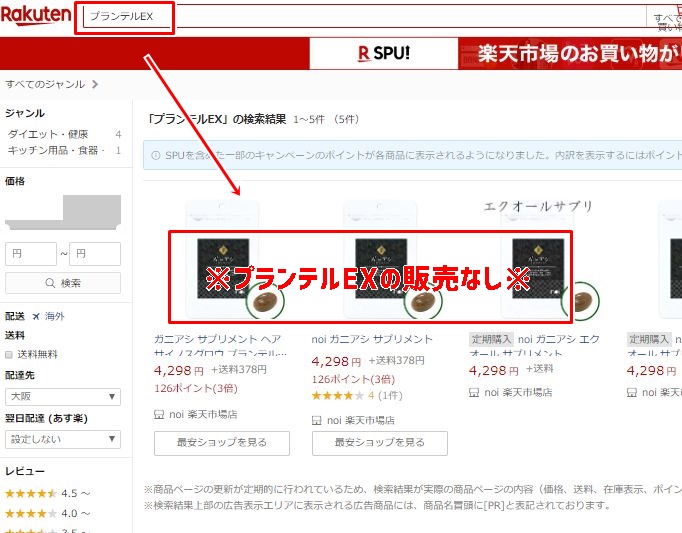Click the Rakuten logo
Viewport: 682px width, 533px height.
(36, 16)
